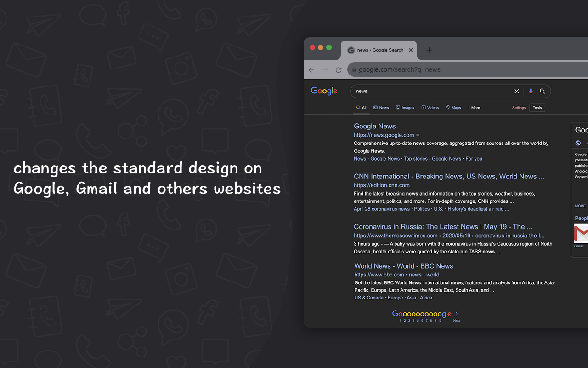Click the globe icon in the side panel
This screenshot has width=588, height=368.
point(578,143)
